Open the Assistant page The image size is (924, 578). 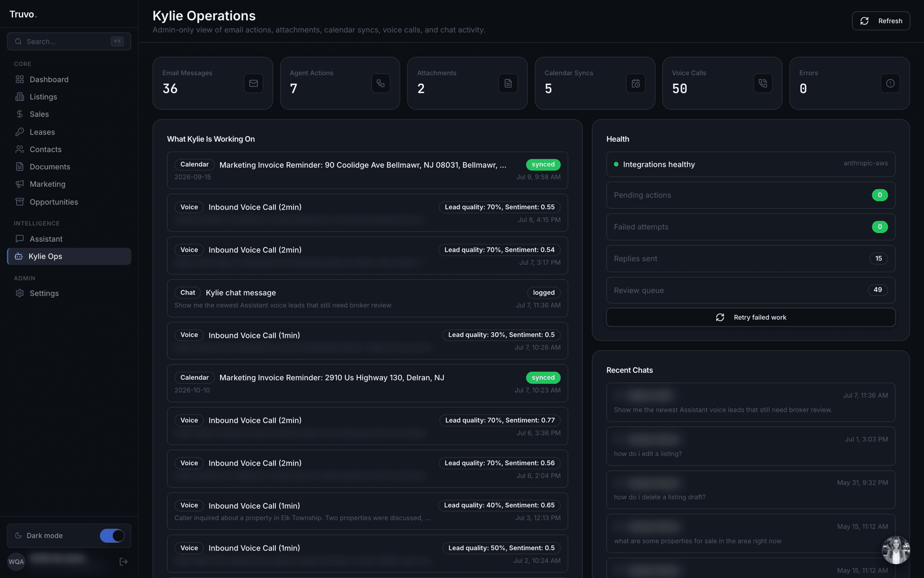69,239
